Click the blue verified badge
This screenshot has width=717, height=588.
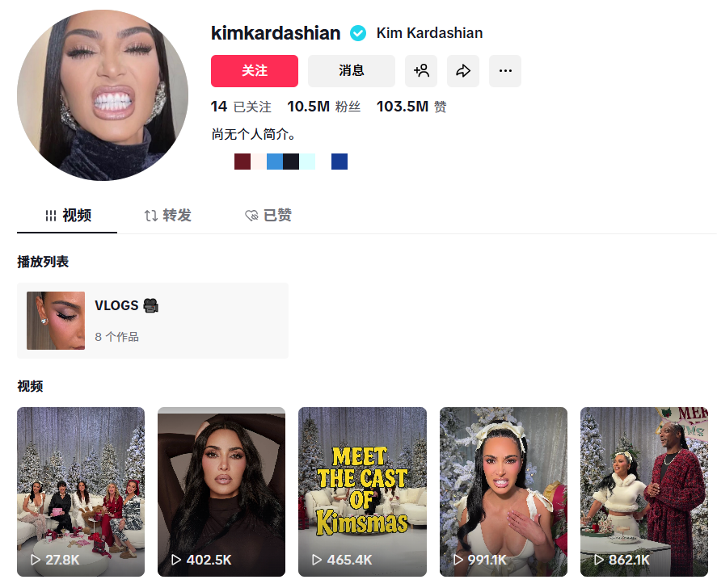tap(358, 33)
